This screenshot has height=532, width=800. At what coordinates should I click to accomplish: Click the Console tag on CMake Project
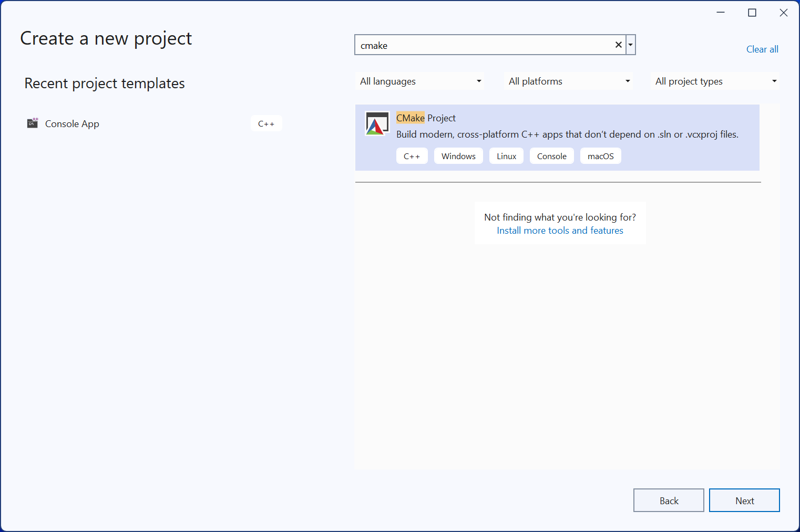551,157
